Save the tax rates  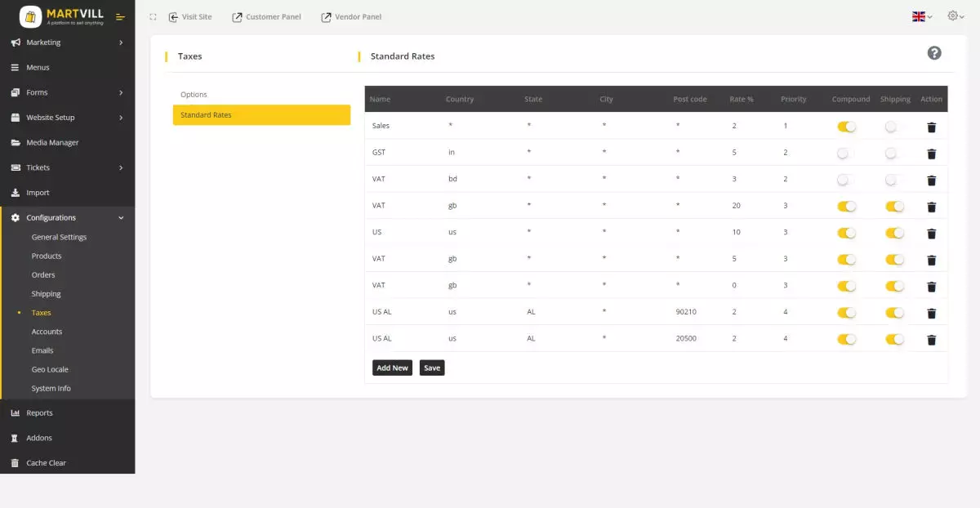(432, 368)
